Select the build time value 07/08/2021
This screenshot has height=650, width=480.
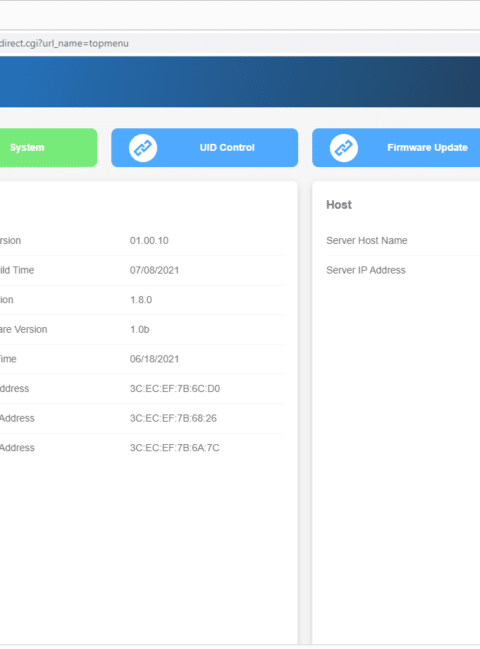click(x=154, y=270)
